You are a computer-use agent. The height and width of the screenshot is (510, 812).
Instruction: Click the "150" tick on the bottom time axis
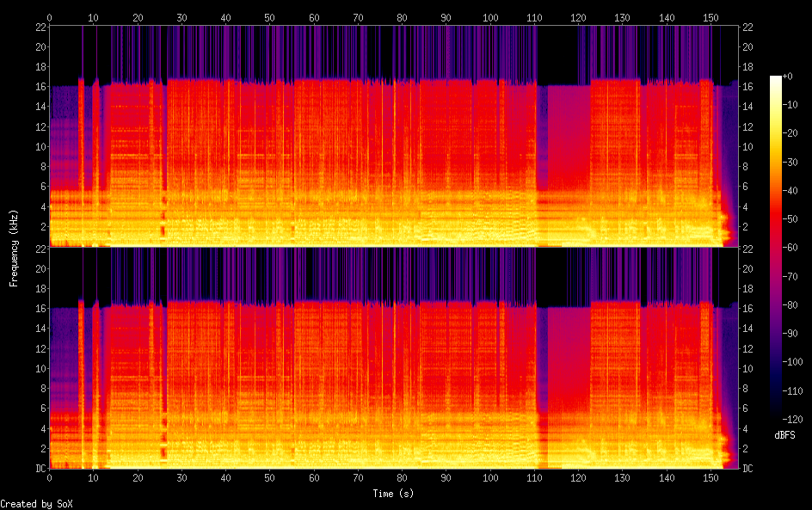pos(710,477)
